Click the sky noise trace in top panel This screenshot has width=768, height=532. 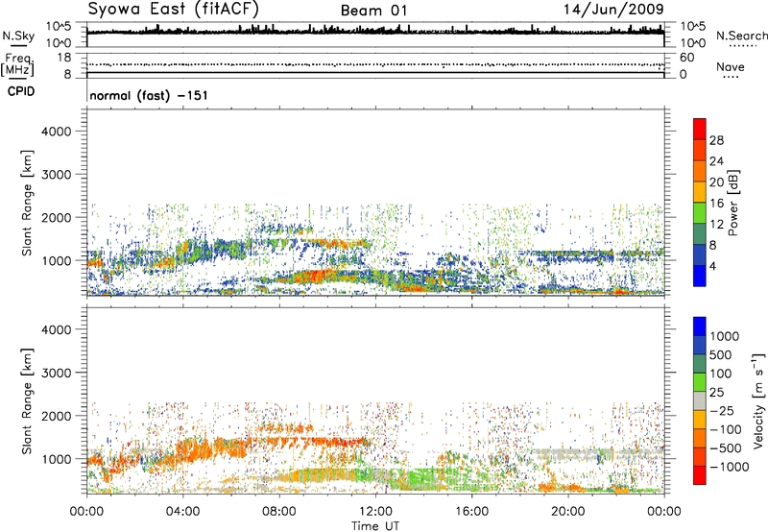375,32
